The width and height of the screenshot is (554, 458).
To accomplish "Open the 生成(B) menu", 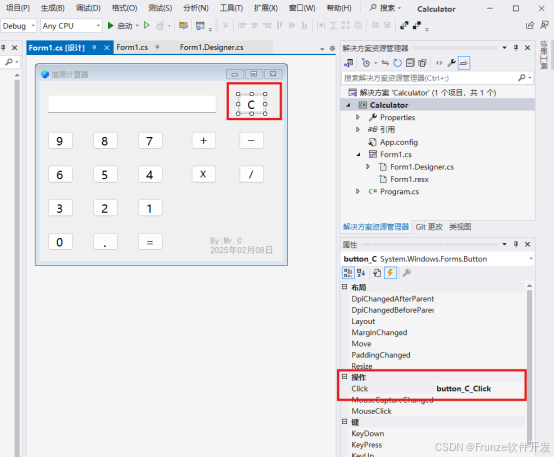I will point(53,8).
